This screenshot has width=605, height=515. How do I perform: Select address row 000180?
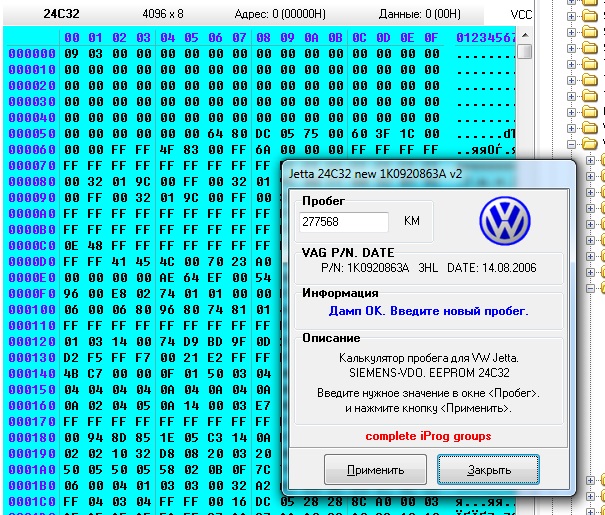click(32, 438)
